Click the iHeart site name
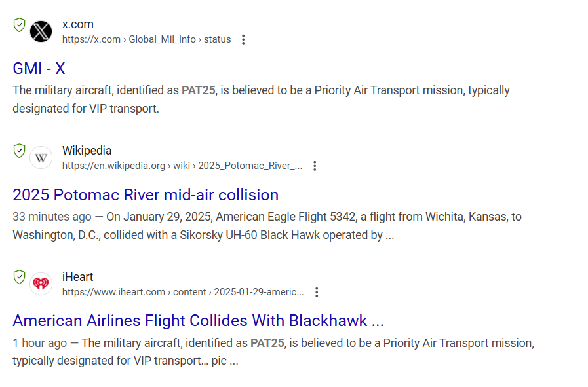This screenshot has width=588, height=387. [x=77, y=276]
